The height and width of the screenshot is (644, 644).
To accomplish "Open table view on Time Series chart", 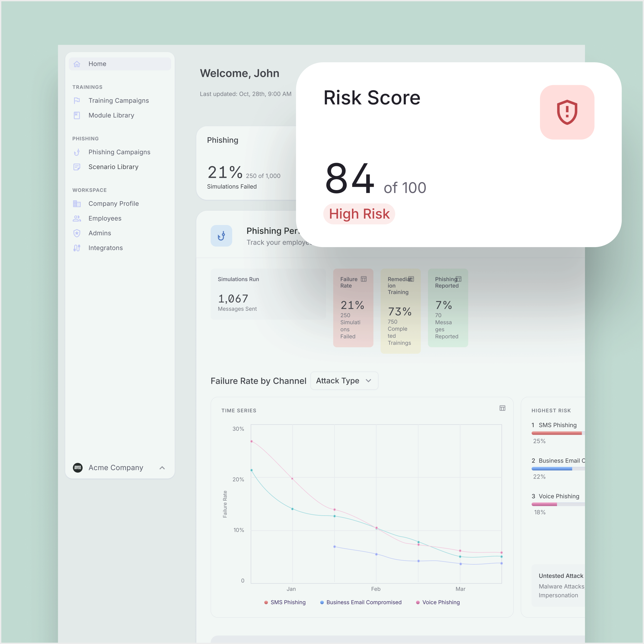I will point(502,408).
